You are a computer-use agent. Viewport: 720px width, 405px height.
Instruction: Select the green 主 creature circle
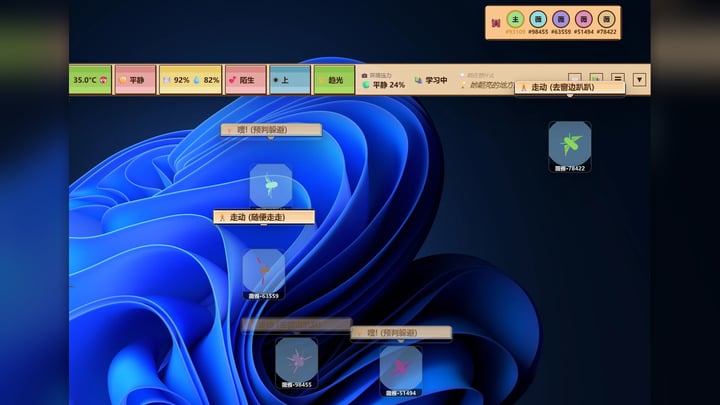515,19
